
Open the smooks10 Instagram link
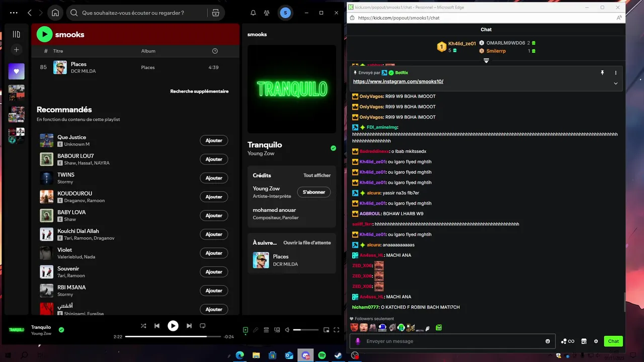398,81
